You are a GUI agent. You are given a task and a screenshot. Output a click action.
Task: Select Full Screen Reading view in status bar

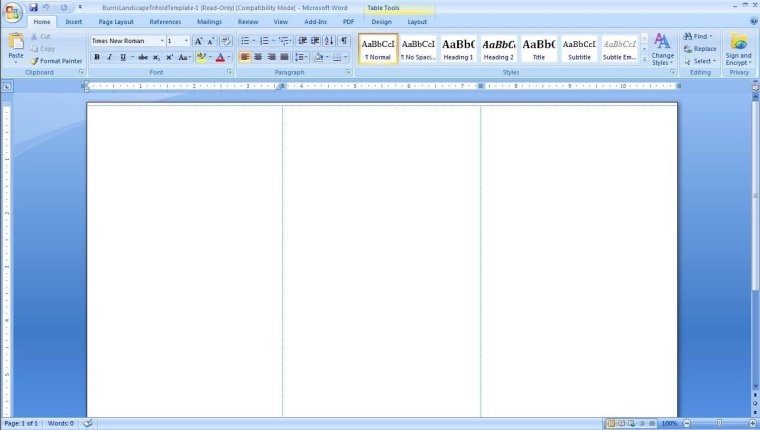623,423
